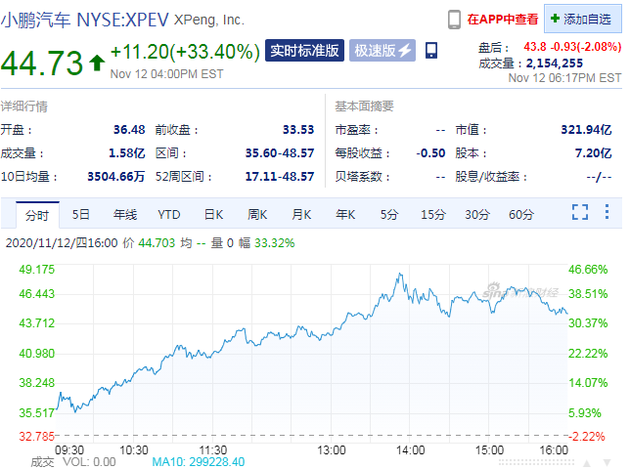Image resolution: width=630 pixels, height=469 pixels.
Task: Select the 月K chart tab
Action: click(301, 215)
